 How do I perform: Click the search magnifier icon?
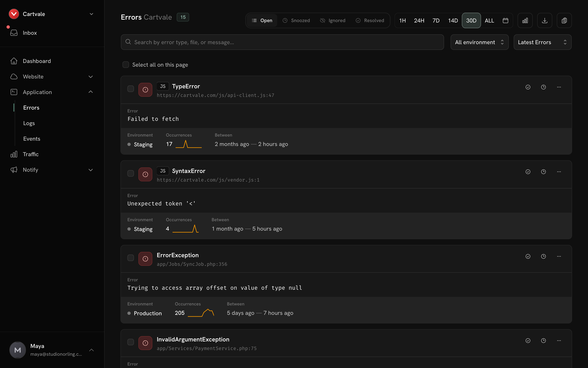point(128,42)
